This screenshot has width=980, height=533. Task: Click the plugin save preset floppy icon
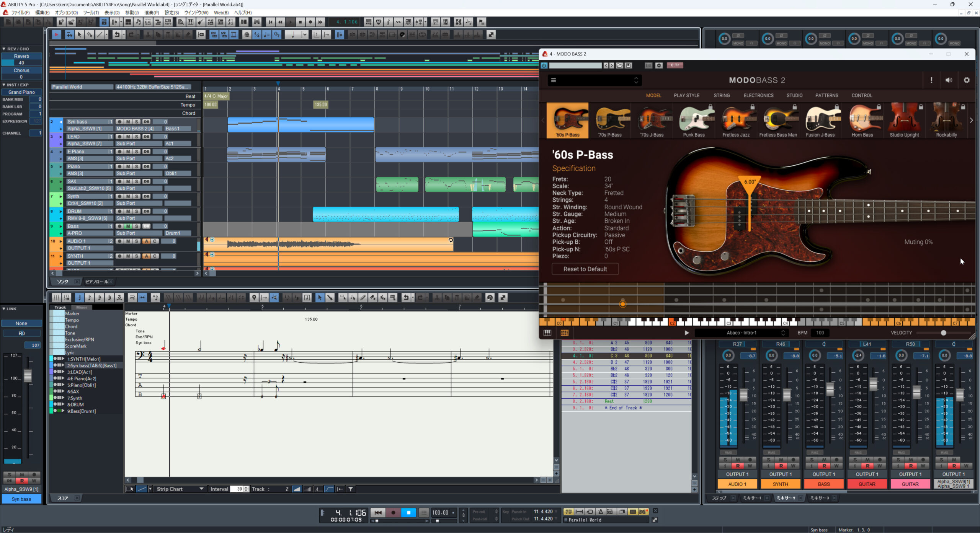[x=629, y=65]
